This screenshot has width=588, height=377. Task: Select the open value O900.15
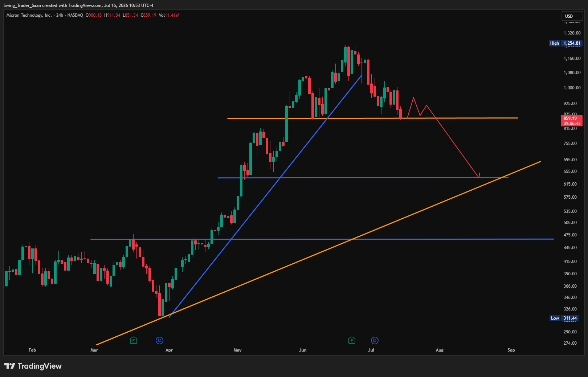[x=94, y=15]
